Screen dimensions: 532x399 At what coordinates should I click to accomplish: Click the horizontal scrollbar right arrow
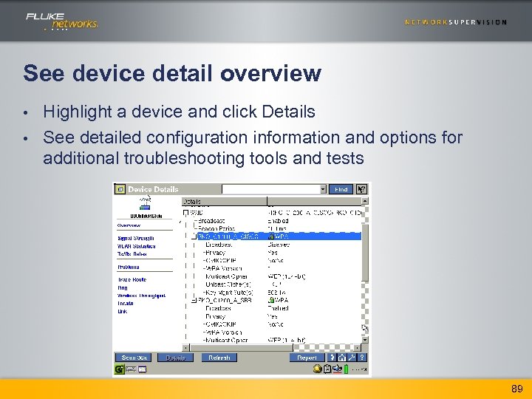[358, 348]
